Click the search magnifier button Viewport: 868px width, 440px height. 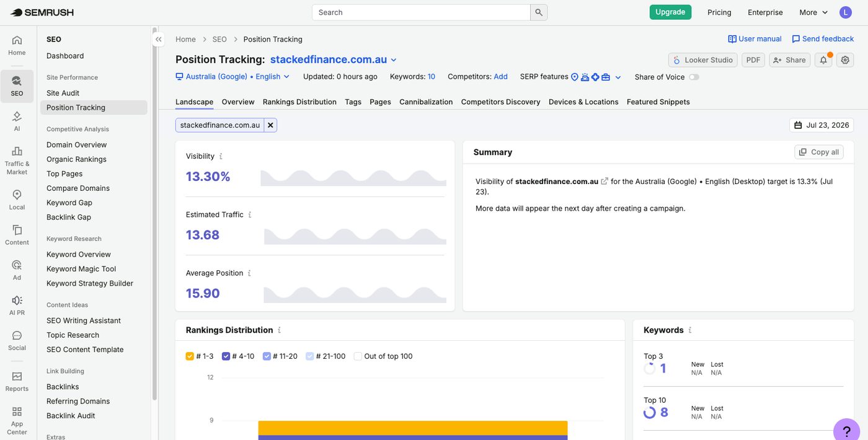[x=539, y=12]
